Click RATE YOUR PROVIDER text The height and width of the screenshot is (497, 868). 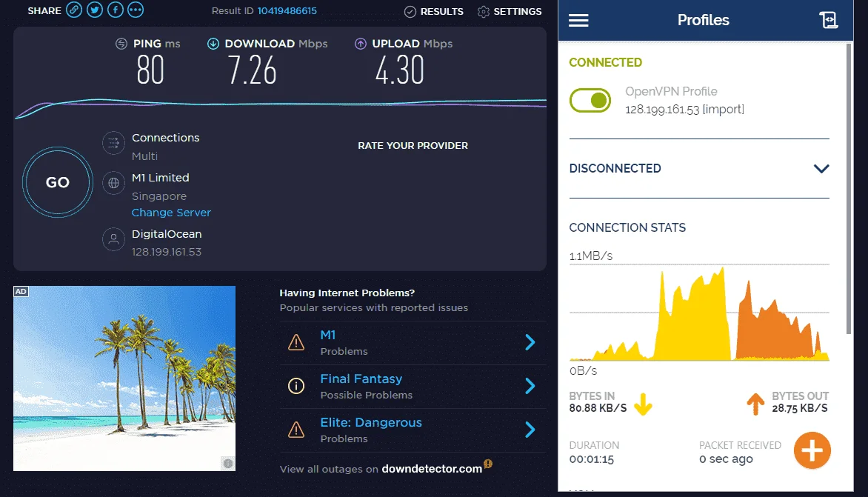[x=413, y=146]
